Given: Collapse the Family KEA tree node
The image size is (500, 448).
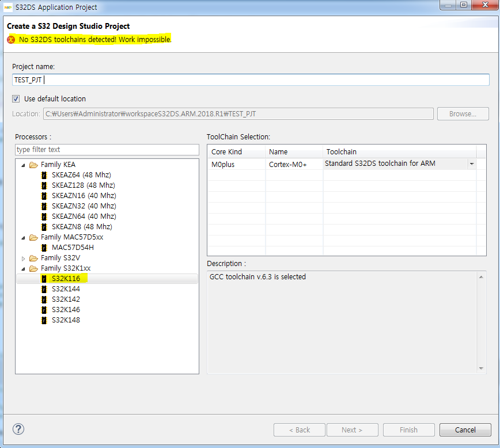Looking at the screenshot, I should (x=23, y=165).
